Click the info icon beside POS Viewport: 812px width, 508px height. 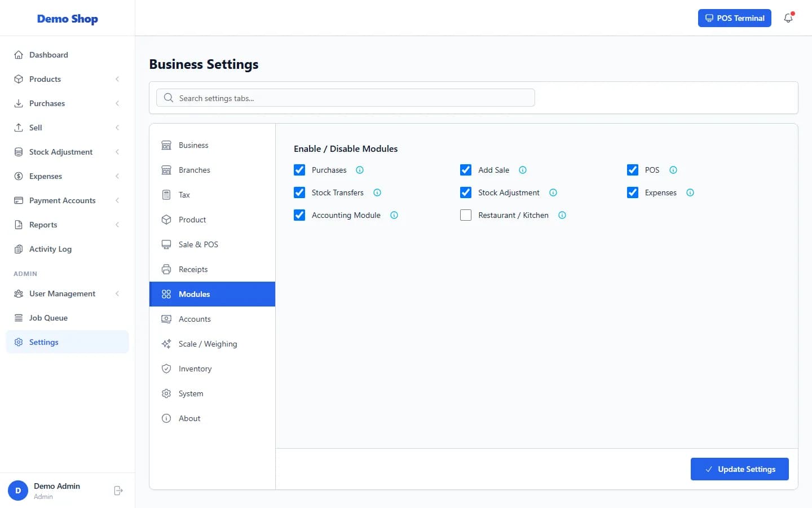673,170
